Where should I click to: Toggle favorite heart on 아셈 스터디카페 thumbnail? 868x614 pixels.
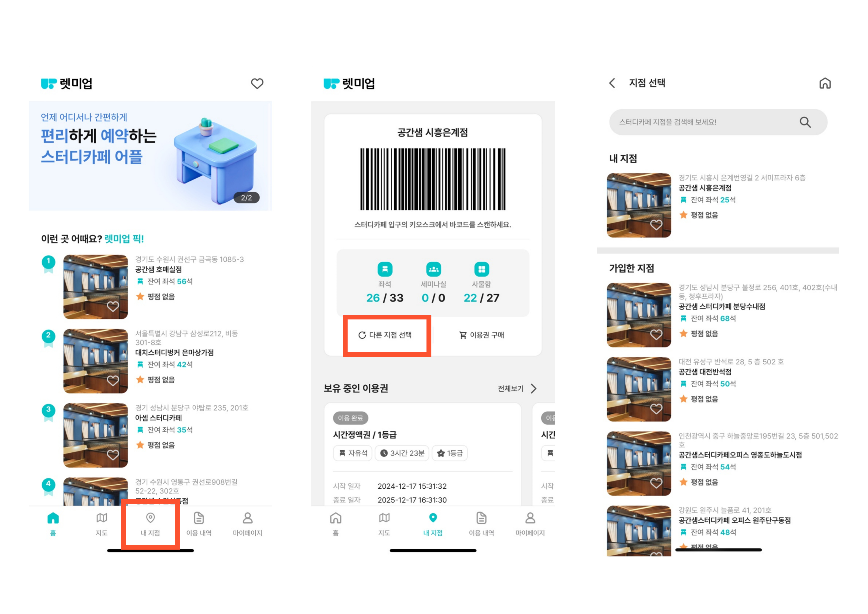point(113,454)
